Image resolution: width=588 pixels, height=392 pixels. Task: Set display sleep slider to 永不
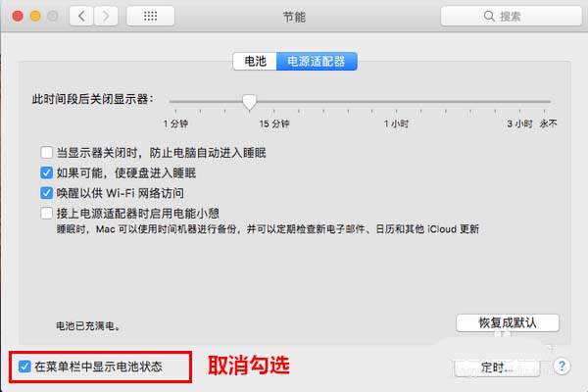click(x=544, y=101)
